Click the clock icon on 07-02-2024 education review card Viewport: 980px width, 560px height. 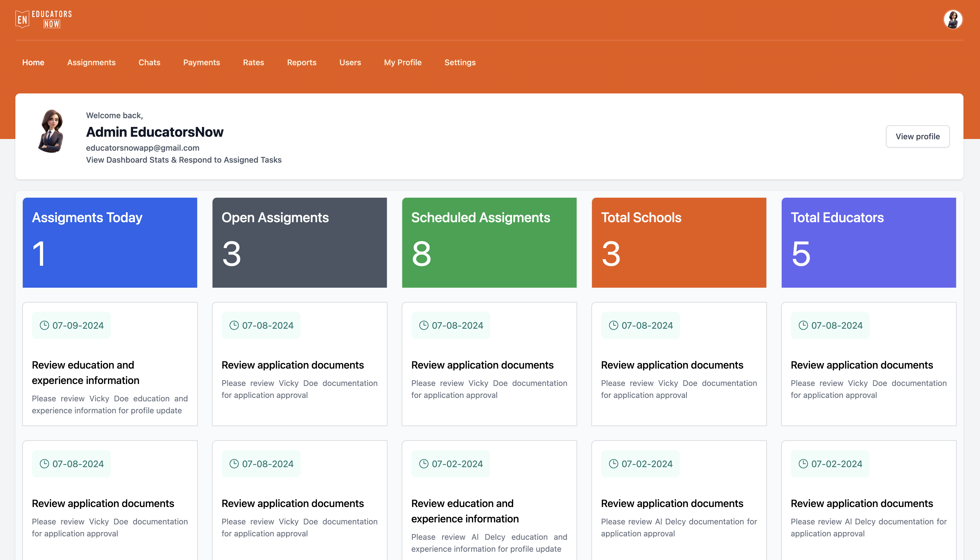(424, 464)
